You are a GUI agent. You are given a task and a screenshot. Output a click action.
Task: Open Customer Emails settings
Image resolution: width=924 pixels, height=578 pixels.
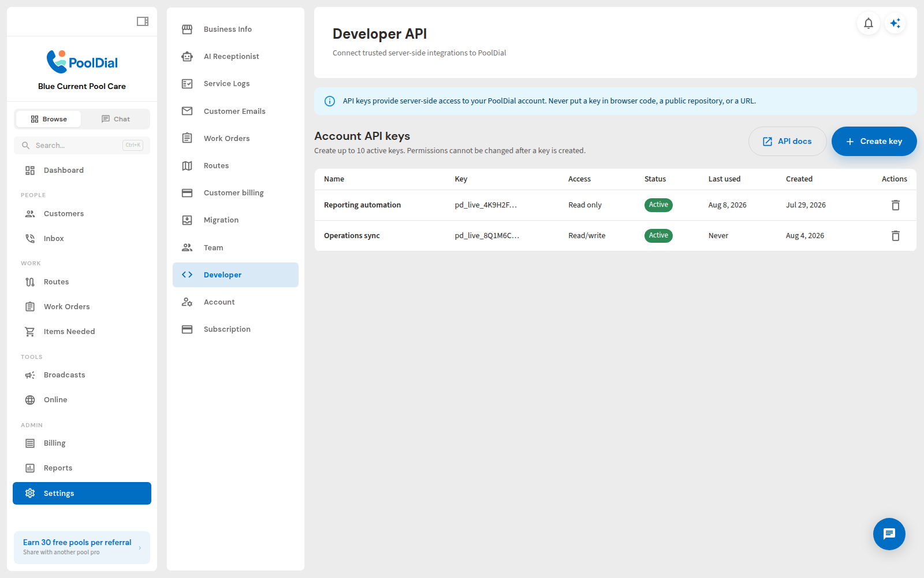(236, 112)
